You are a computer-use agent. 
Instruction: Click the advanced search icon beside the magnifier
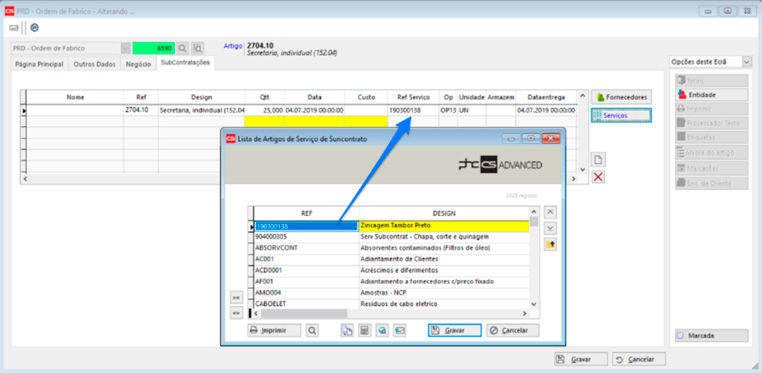tap(197, 48)
